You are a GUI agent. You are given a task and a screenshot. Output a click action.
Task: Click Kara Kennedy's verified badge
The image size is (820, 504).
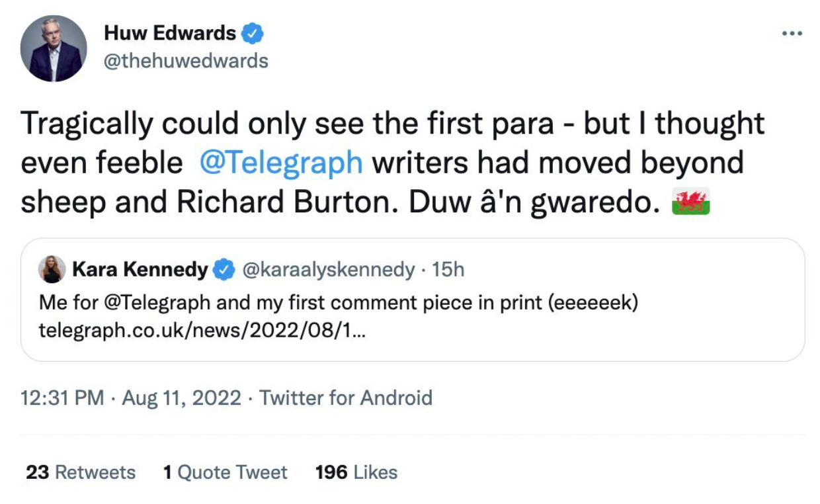[225, 270]
